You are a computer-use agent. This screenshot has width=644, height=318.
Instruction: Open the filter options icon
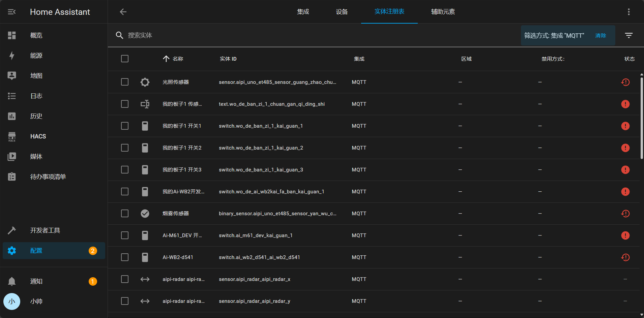629,35
